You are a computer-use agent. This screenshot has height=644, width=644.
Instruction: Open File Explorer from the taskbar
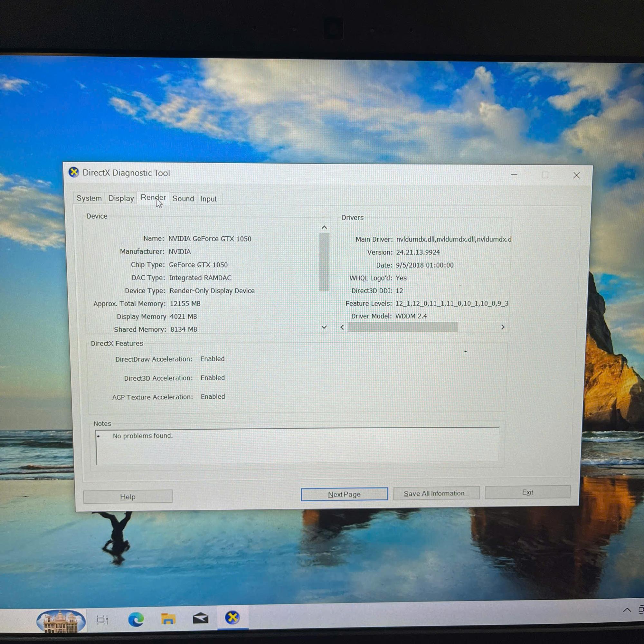click(x=168, y=619)
